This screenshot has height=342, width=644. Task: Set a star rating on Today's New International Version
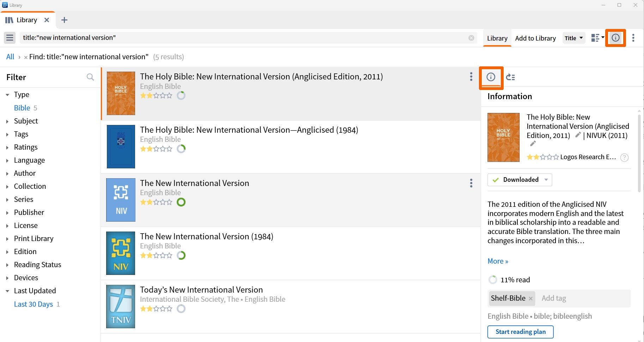click(x=156, y=309)
